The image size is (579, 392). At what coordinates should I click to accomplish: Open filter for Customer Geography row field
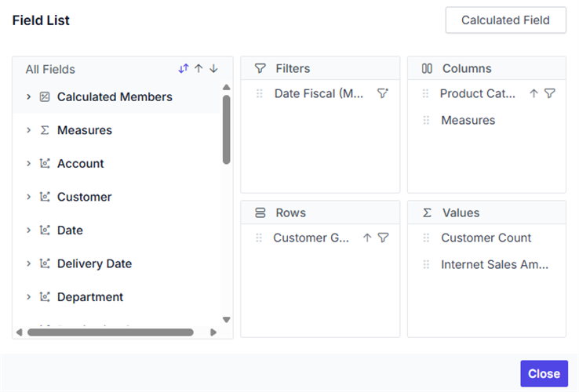384,238
